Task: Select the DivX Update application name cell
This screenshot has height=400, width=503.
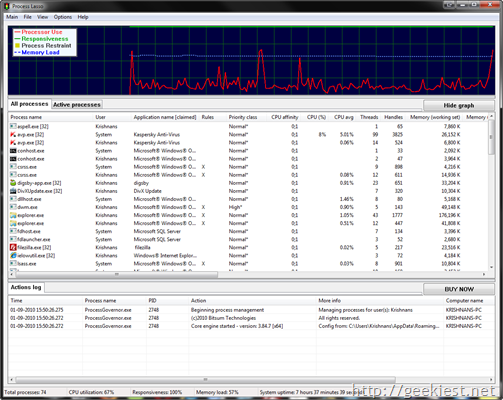Action: [x=148, y=191]
